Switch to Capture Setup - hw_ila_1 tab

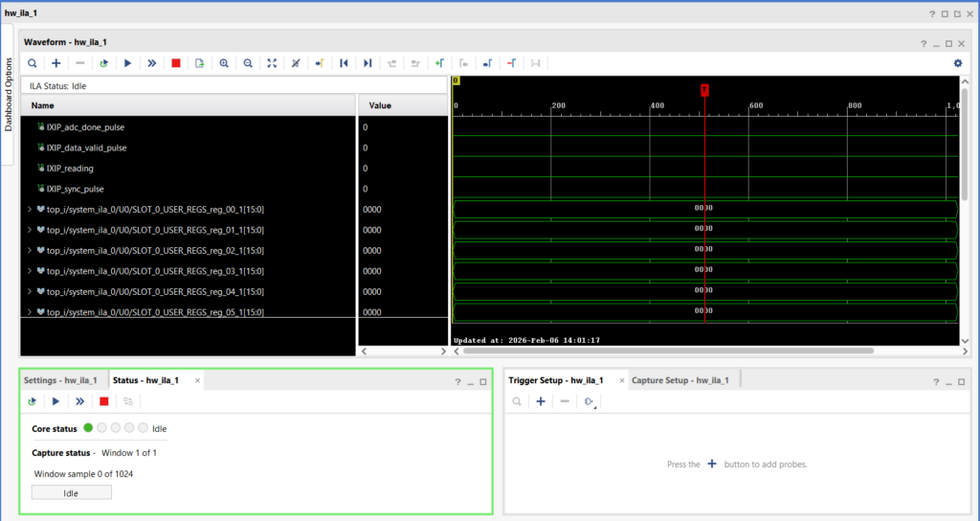point(679,380)
